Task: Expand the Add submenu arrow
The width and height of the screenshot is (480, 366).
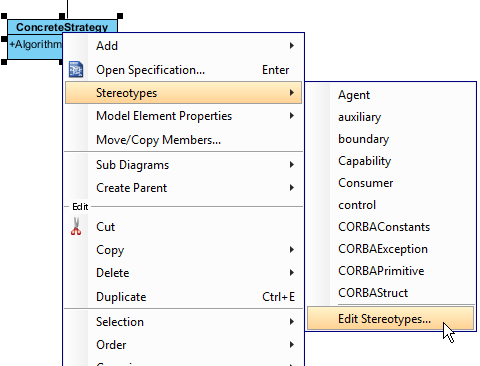Action: [292, 45]
